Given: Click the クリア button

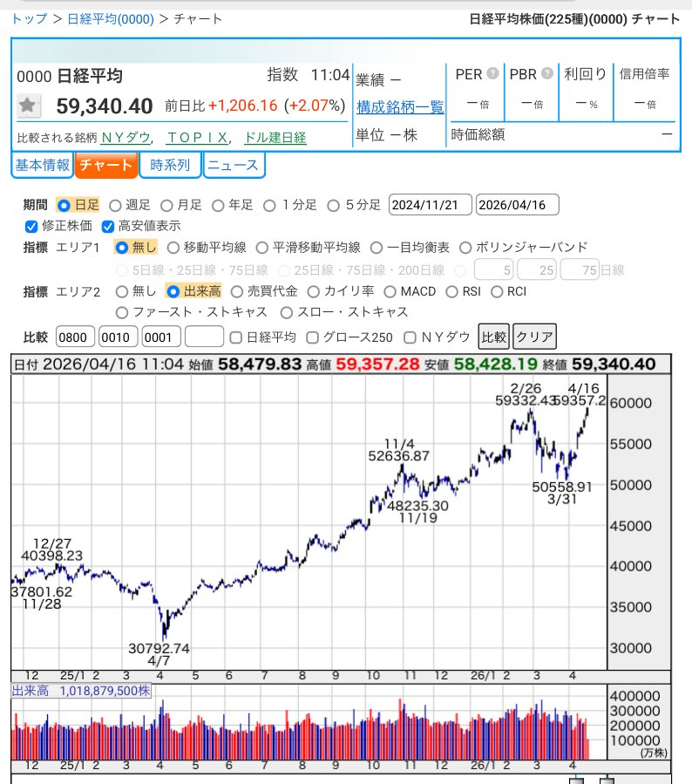Looking at the screenshot, I should tap(534, 337).
